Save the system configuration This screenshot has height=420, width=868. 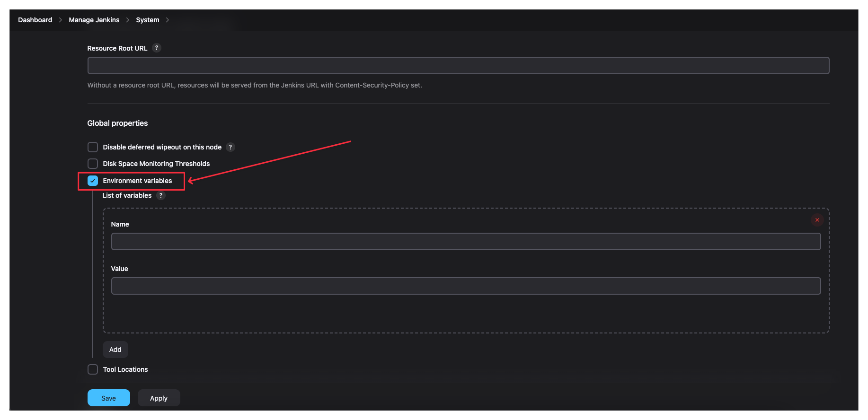coord(109,398)
